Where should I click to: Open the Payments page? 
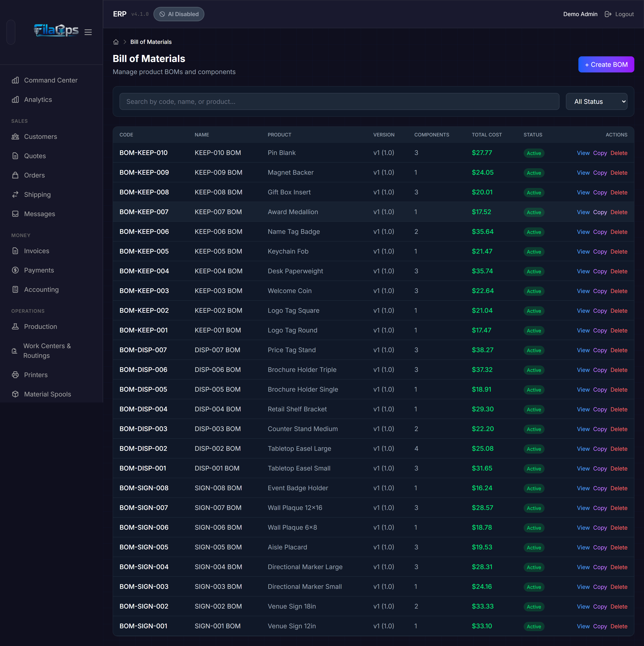39,270
